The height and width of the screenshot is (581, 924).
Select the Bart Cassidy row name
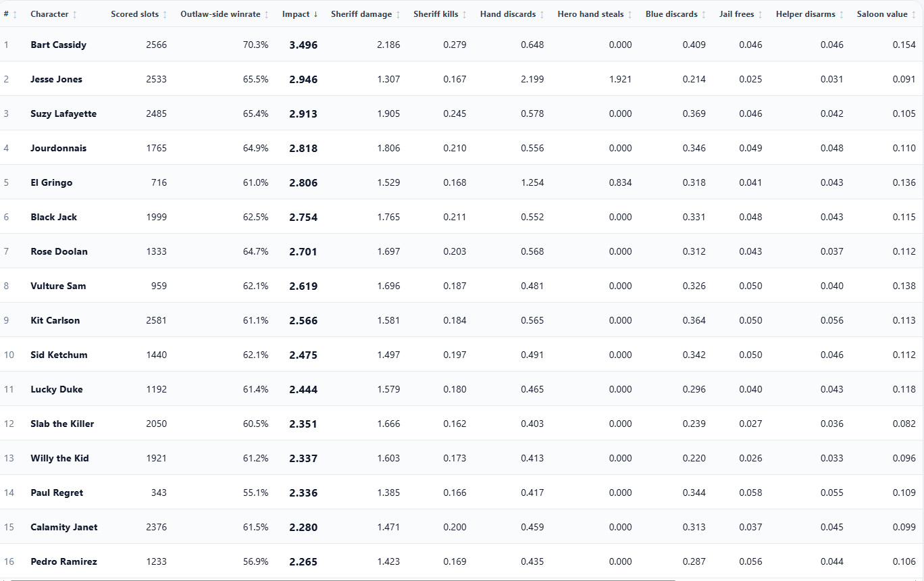point(58,45)
